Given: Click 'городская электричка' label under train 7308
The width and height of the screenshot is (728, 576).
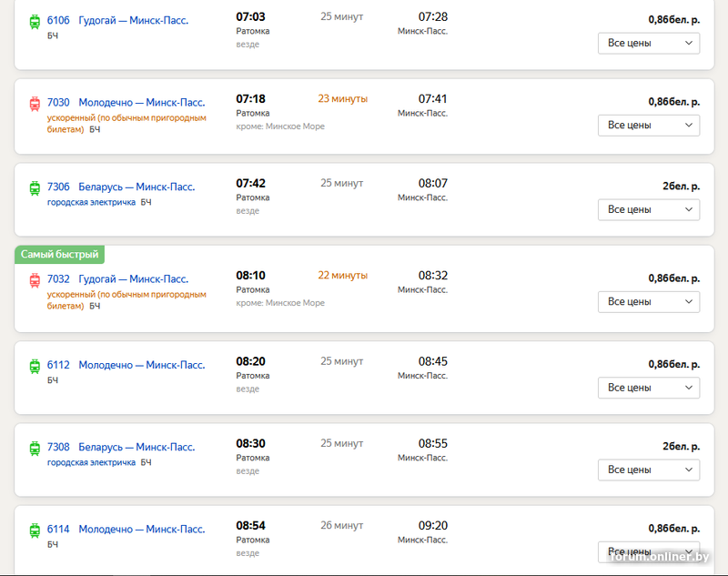Looking at the screenshot, I should (91, 462).
